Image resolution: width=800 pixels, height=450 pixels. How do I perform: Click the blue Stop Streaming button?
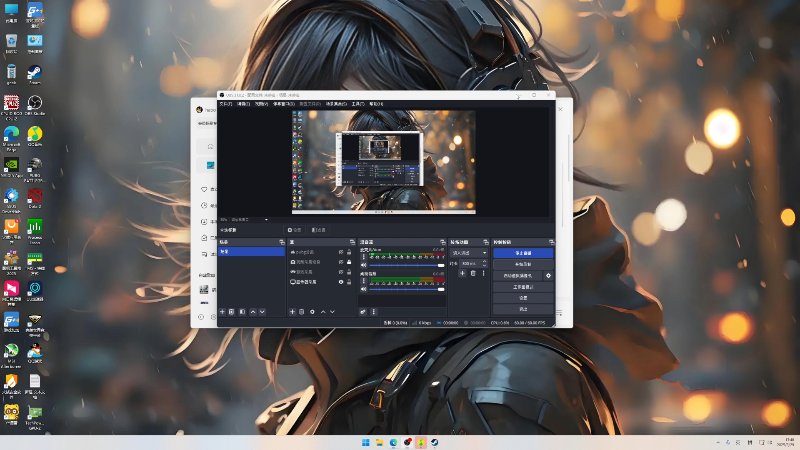click(x=523, y=253)
